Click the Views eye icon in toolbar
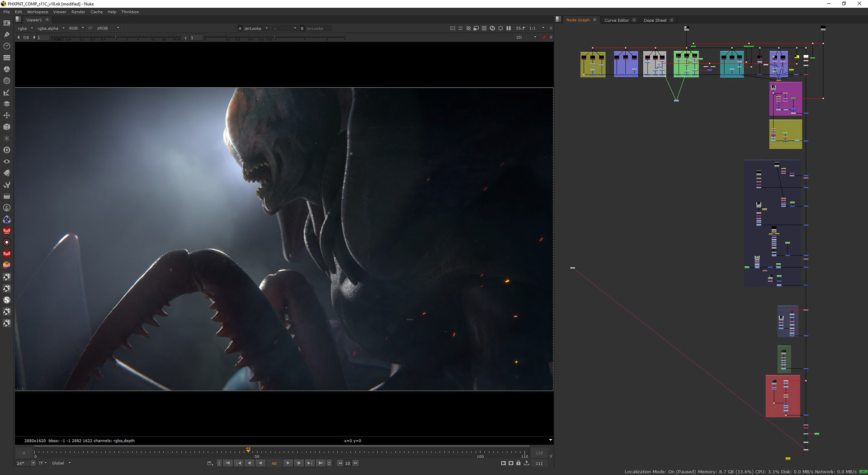The width and height of the screenshot is (868, 475). coord(7,161)
